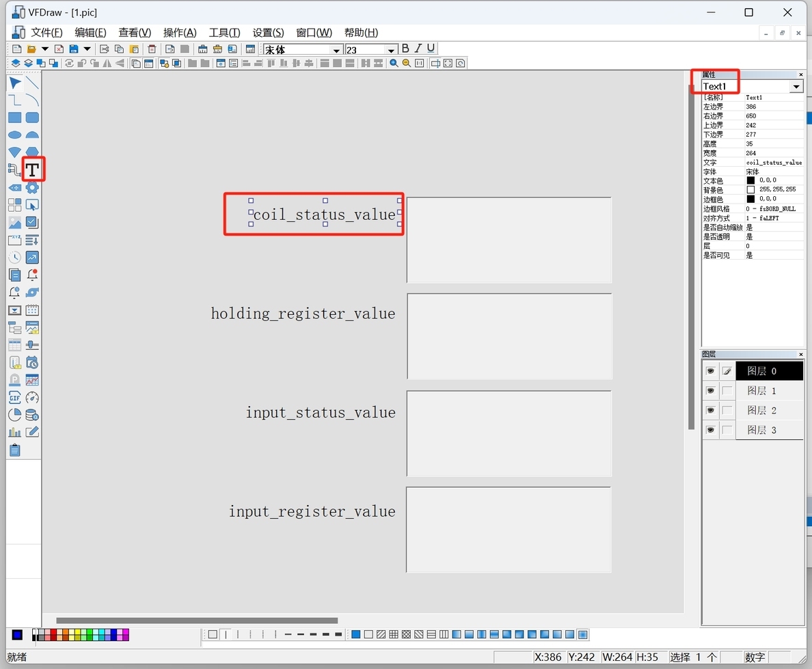Select the image picture tool
This screenshot has width=812, height=669.
click(x=15, y=223)
